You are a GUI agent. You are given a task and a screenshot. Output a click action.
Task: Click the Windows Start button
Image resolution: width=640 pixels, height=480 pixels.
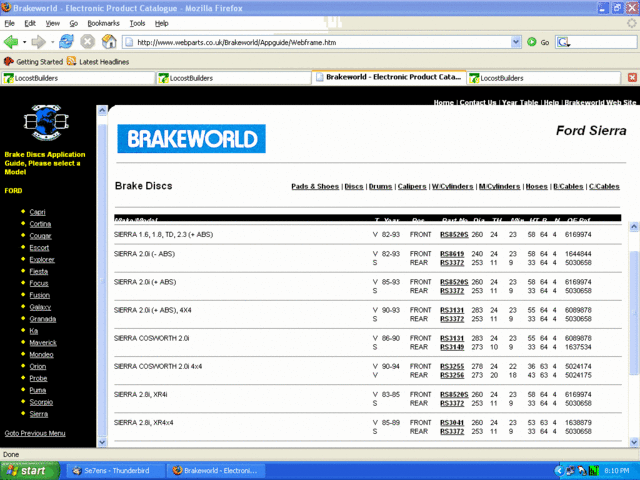pos(29,470)
